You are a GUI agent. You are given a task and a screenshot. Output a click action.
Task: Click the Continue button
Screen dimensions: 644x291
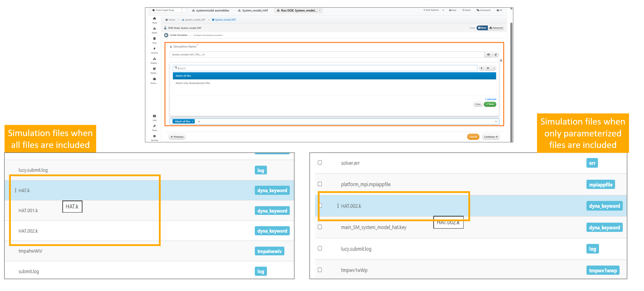pos(491,137)
